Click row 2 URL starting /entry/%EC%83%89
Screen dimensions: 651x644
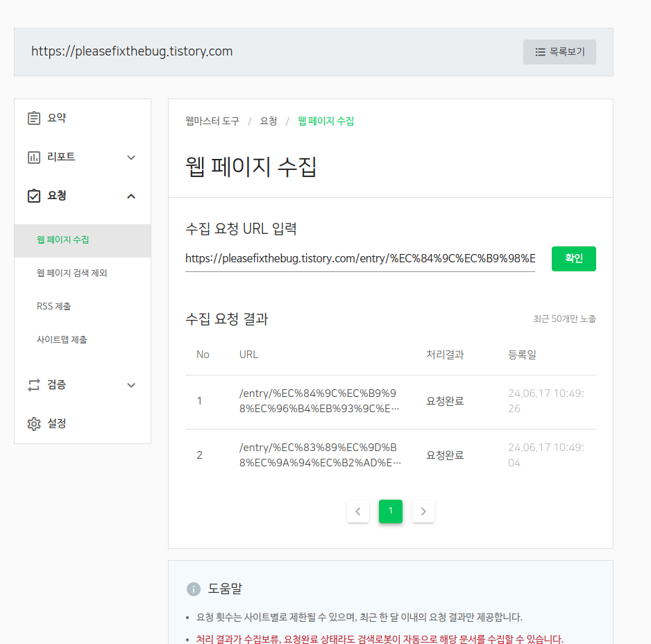(x=320, y=455)
